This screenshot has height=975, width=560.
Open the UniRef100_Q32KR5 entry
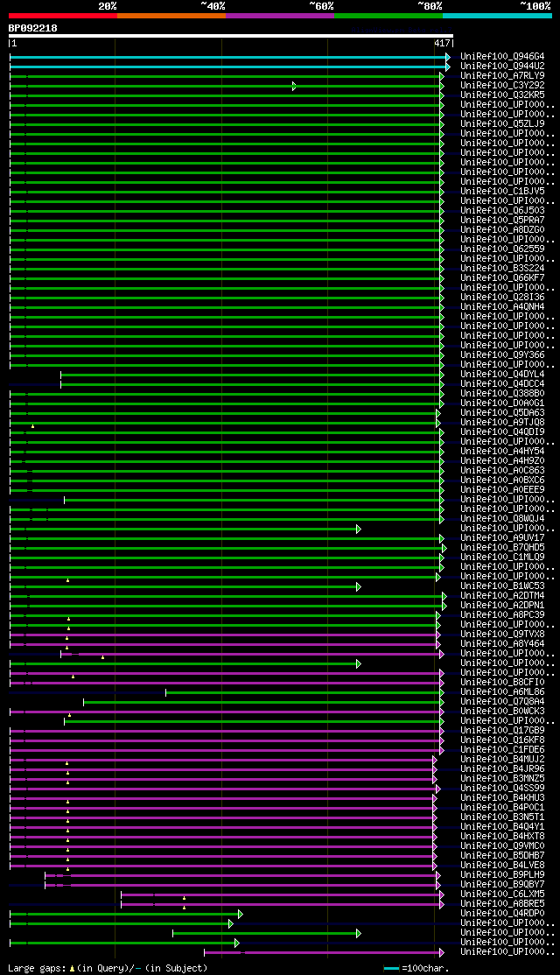[503, 95]
